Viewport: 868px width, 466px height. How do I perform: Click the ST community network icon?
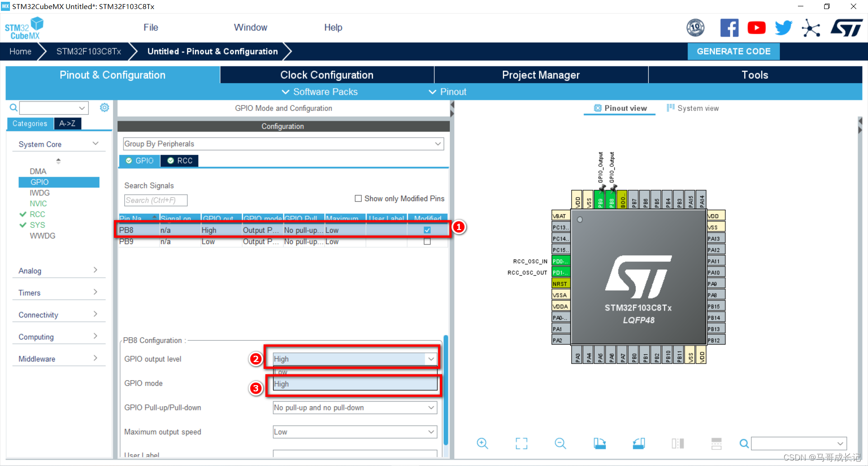click(811, 28)
